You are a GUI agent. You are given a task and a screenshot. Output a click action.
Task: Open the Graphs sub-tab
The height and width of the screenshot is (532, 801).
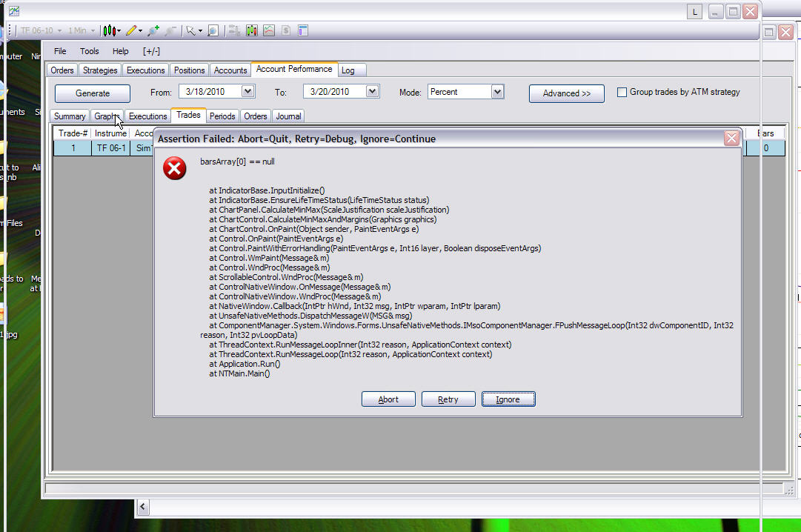tap(107, 116)
